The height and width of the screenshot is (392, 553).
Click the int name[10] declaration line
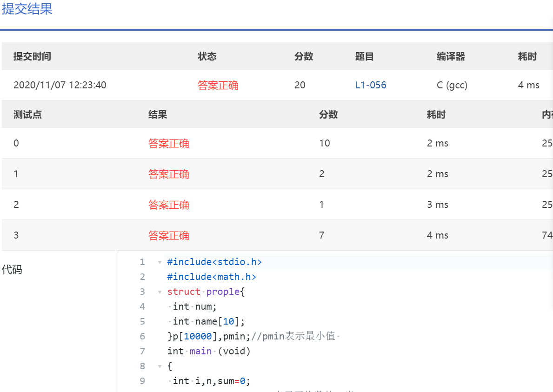(x=208, y=321)
